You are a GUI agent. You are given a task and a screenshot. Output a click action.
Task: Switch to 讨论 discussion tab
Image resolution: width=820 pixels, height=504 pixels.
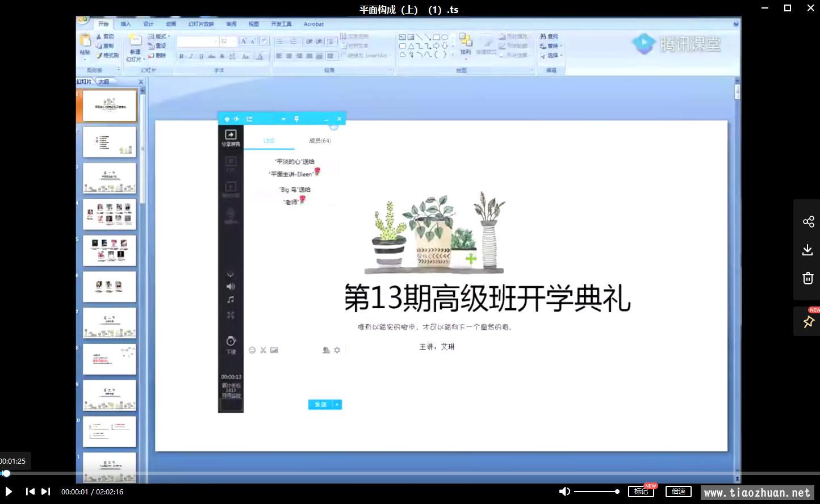pos(269,141)
